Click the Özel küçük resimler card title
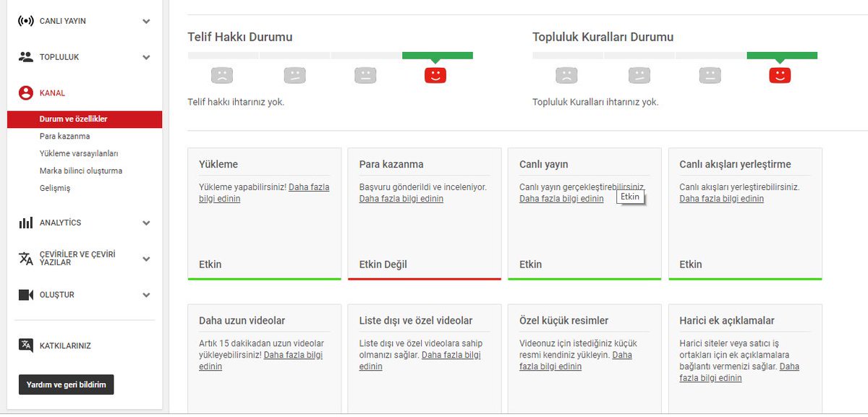 click(564, 320)
